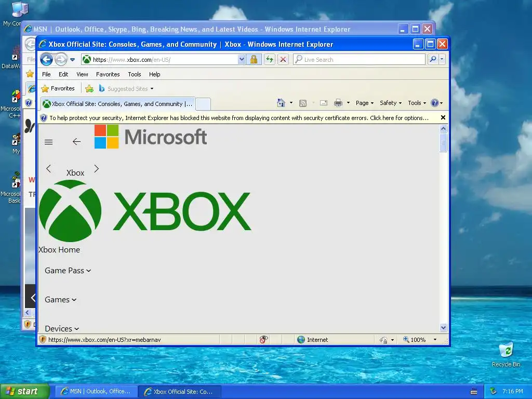Expand the Game Pass menu
Image resolution: width=532 pixels, height=399 pixels.
pyautogui.click(x=68, y=270)
